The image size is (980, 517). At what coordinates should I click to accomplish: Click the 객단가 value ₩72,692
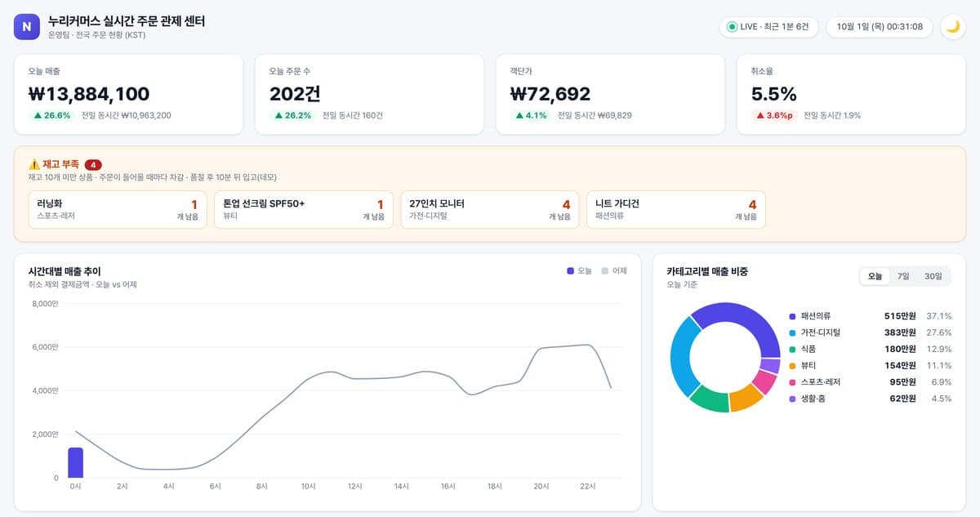point(550,94)
